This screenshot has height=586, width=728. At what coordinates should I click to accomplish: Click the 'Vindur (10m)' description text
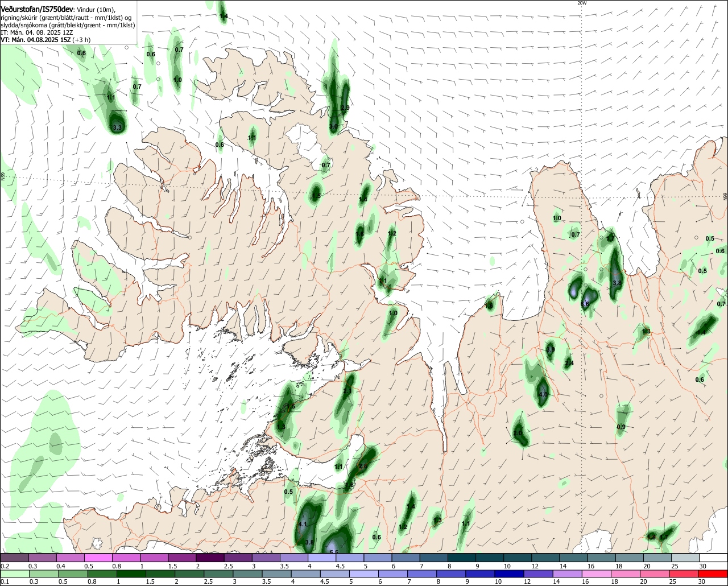click(96, 9)
